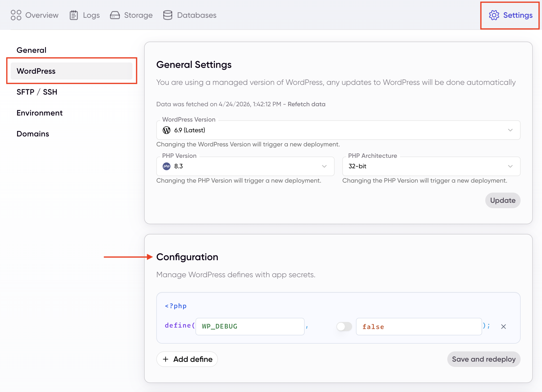Click Add define to create a new define
Screen dimensions: 542x392
(x=187, y=359)
